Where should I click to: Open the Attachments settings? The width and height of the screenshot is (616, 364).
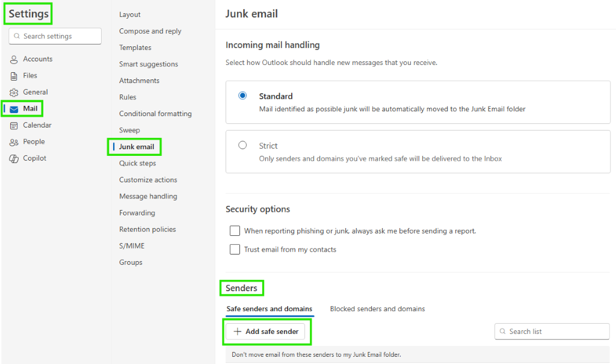pos(139,81)
